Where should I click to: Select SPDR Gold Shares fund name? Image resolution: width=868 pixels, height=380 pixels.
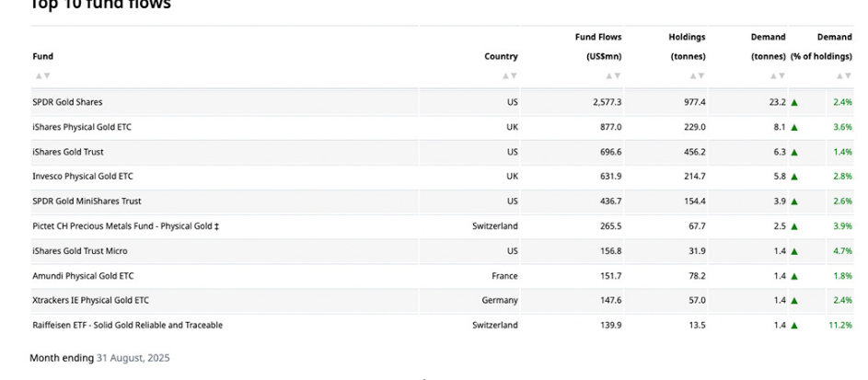pyautogui.click(x=67, y=102)
